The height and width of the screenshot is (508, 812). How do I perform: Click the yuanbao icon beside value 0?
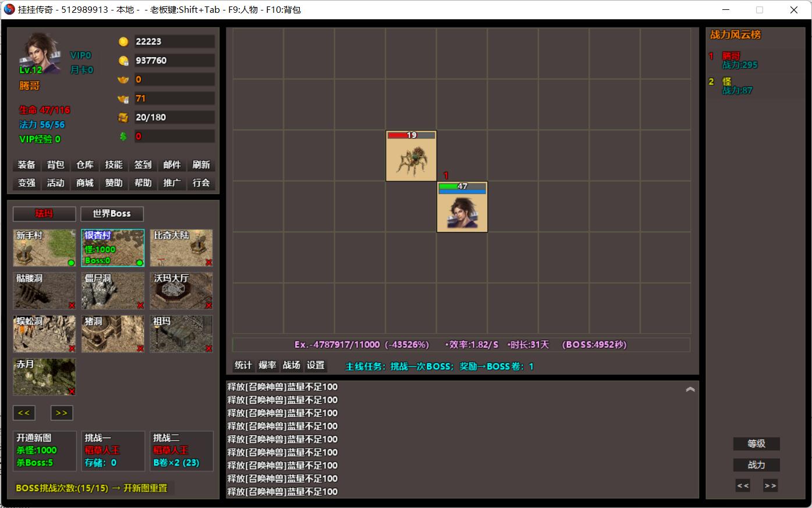(123, 79)
